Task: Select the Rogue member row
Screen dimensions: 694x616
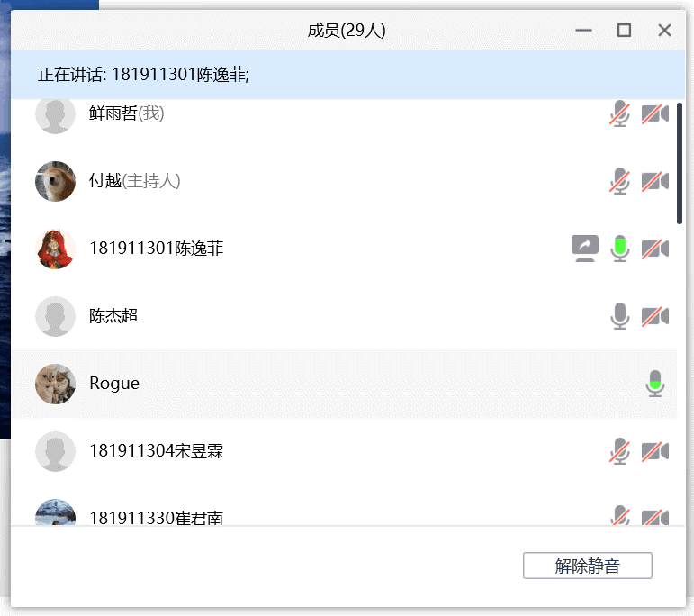Action: point(360,384)
